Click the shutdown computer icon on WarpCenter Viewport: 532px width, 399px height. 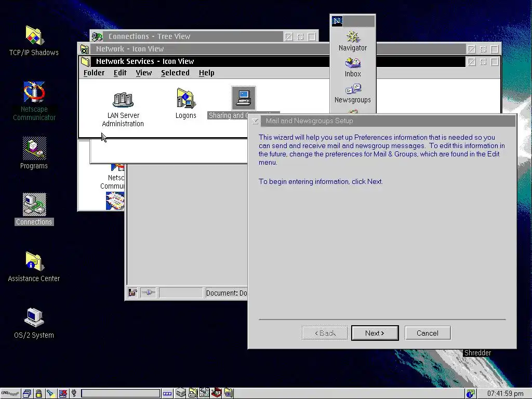[x=62, y=394]
